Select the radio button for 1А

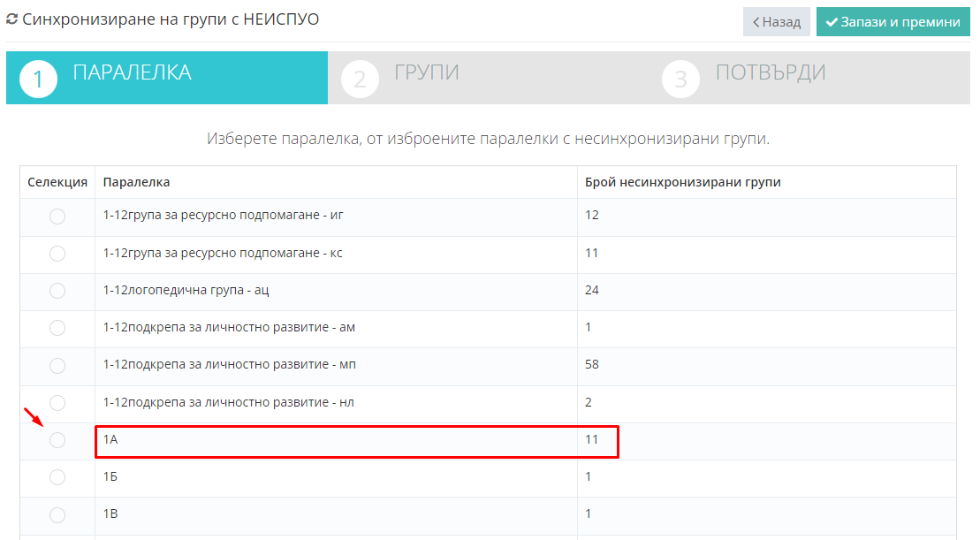tap(57, 440)
